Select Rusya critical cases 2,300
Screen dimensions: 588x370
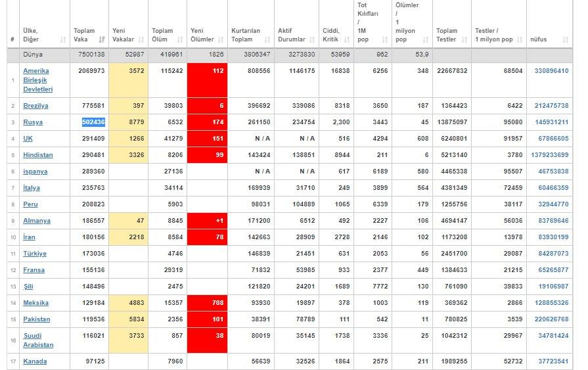tap(341, 122)
